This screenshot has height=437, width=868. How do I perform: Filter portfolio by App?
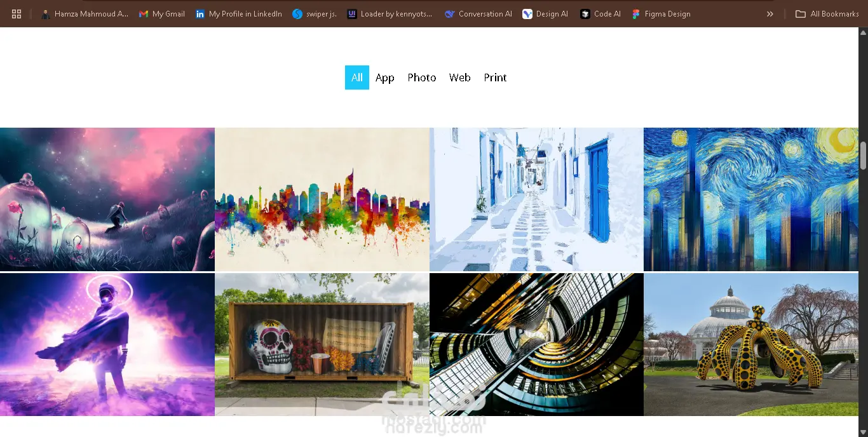pos(385,77)
